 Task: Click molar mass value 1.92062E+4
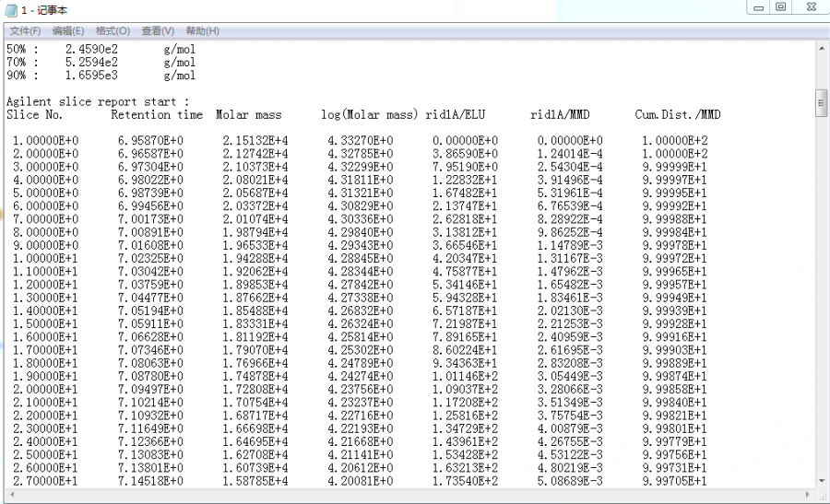pyautogui.click(x=255, y=272)
